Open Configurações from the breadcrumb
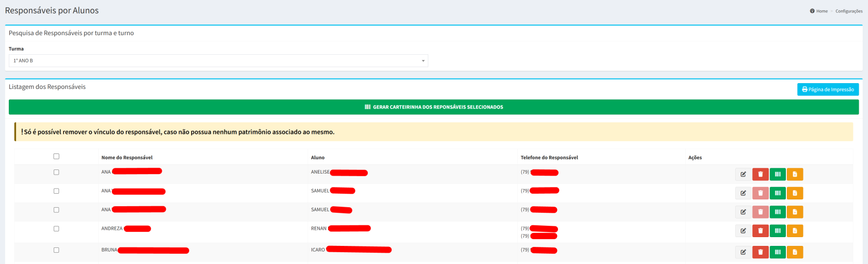Screen dimensions: 868x264 point(848,11)
